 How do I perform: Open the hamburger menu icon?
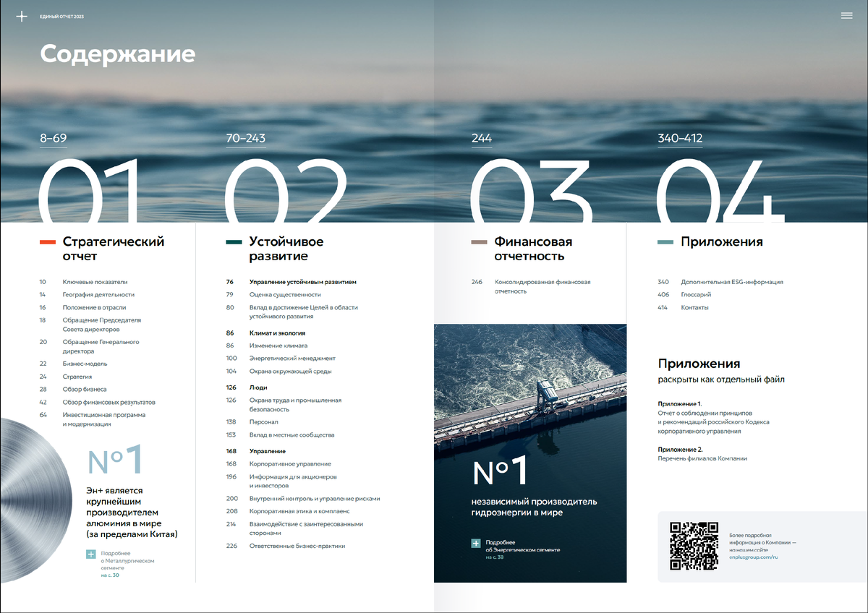(847, 16)
